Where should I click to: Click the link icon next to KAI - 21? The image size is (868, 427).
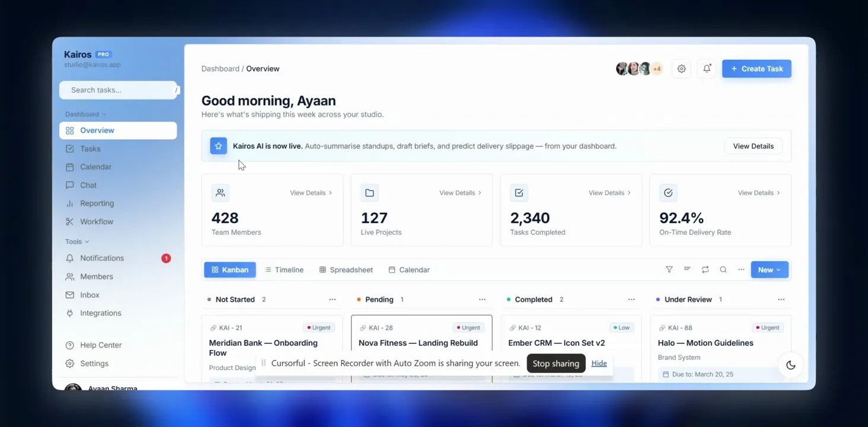coord(213,328)
